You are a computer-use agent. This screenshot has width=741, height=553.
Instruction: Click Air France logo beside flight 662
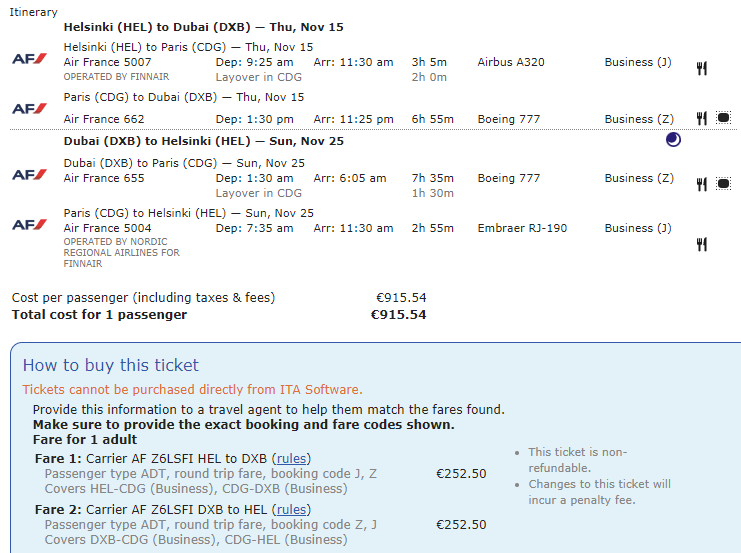click(x=29, y=108)
